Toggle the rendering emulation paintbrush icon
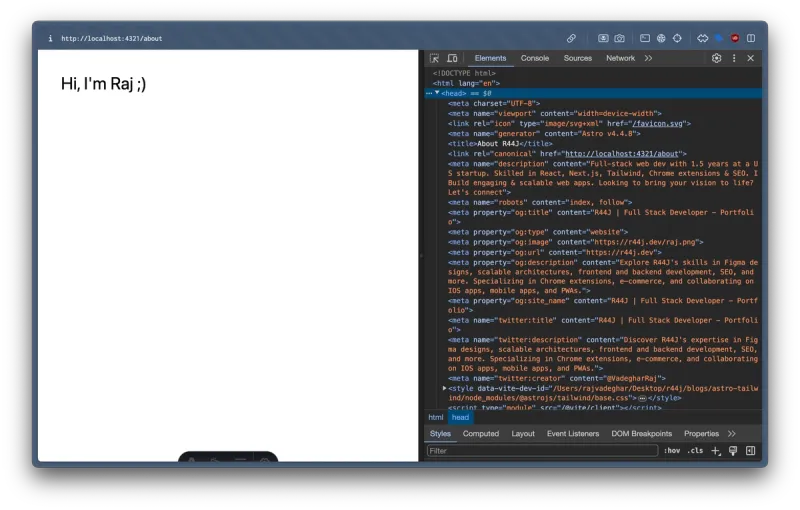The width and height of the screenshot is (800, 510). tap(733, 451)
